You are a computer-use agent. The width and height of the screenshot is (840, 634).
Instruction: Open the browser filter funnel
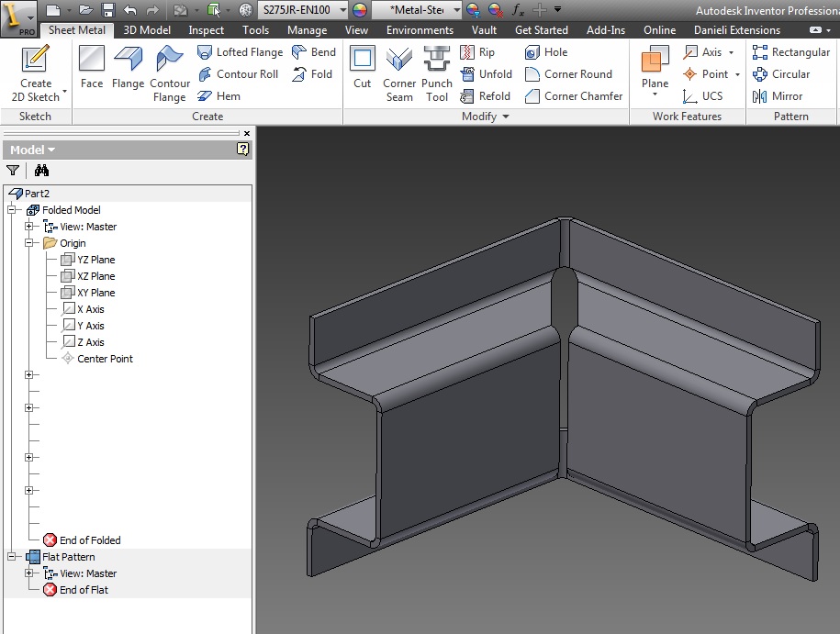coord(13,170)
